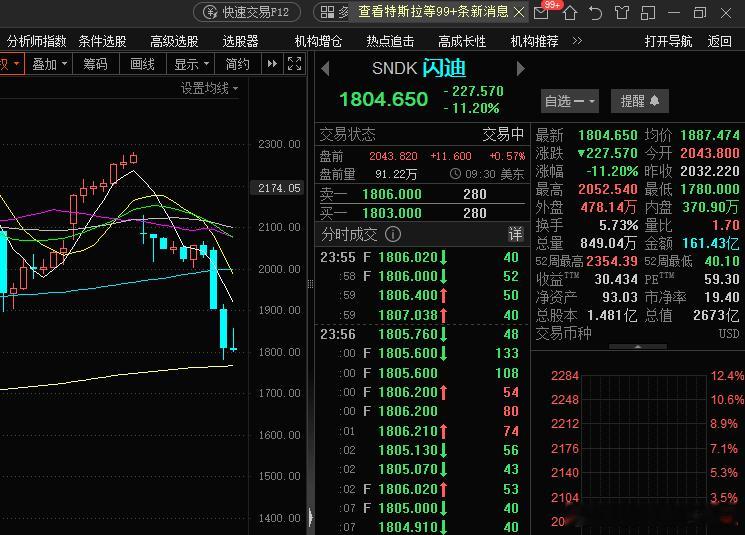This screenshot has height=535, width=745.
Task: Open the 分析师指数 menu
Action: tap(37, 41)
